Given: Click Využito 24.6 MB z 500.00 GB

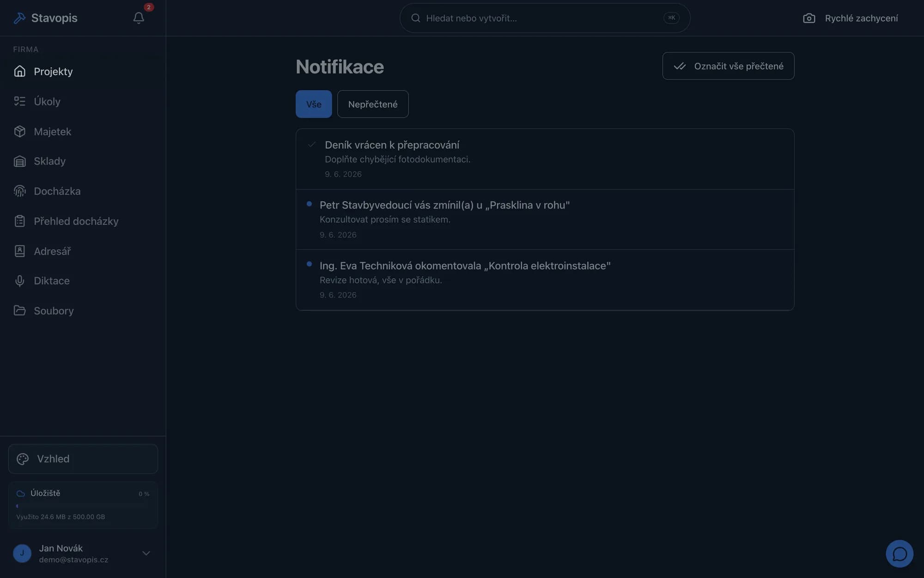Looking at the screenshot, I should 61,517.
